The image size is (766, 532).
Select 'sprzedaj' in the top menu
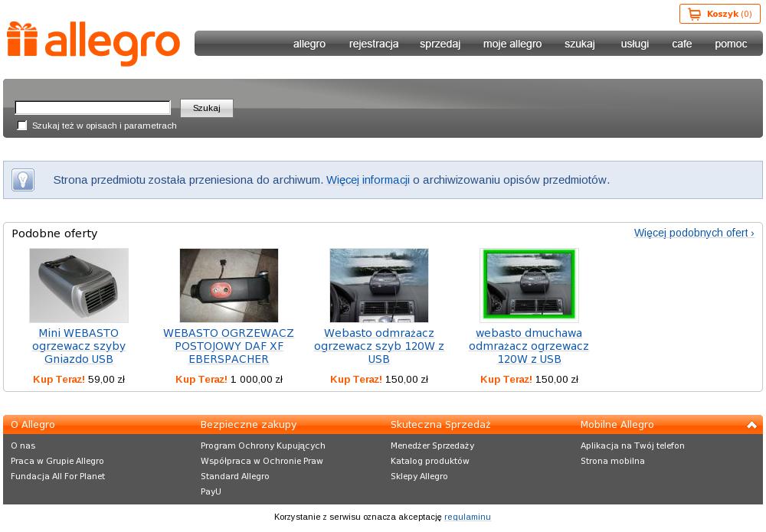440,44
